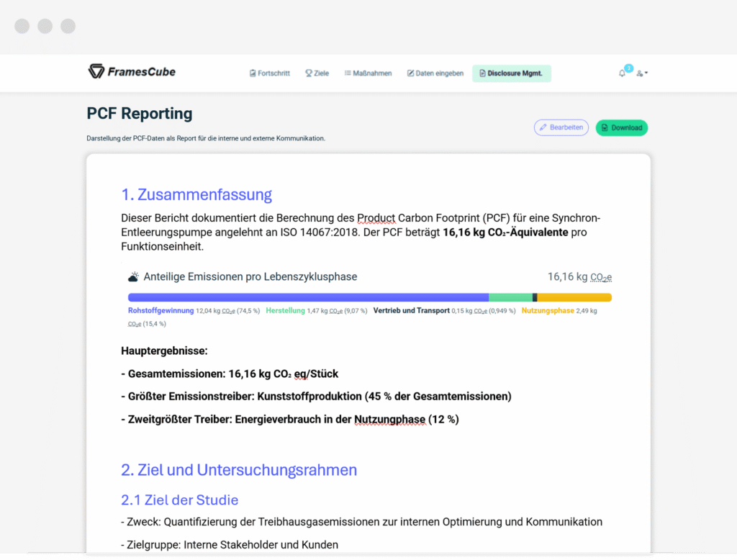
Task: Click the dark Vertrieb und Transport segment
Action: coord(535,297)
